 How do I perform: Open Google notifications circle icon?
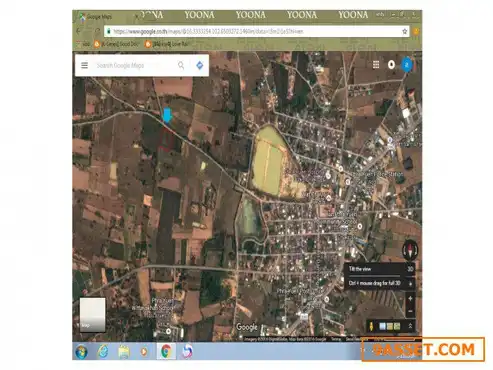(391, 65)
